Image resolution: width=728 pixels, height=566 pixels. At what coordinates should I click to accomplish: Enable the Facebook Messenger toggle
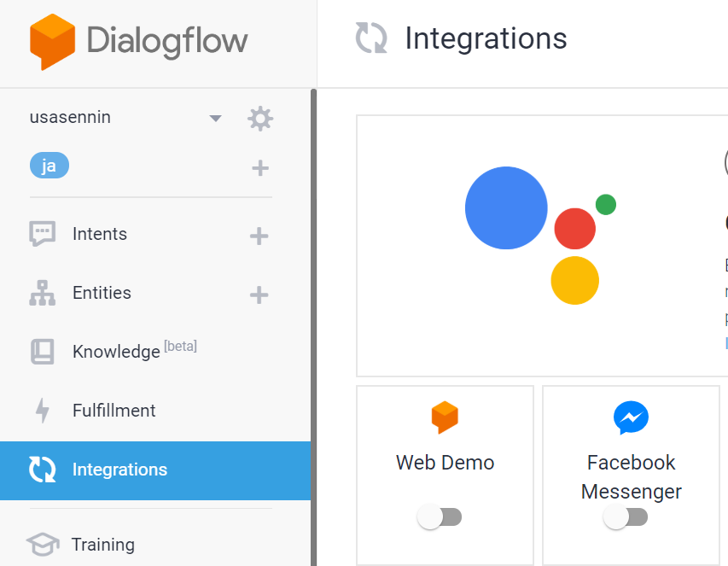pos(626,516)
